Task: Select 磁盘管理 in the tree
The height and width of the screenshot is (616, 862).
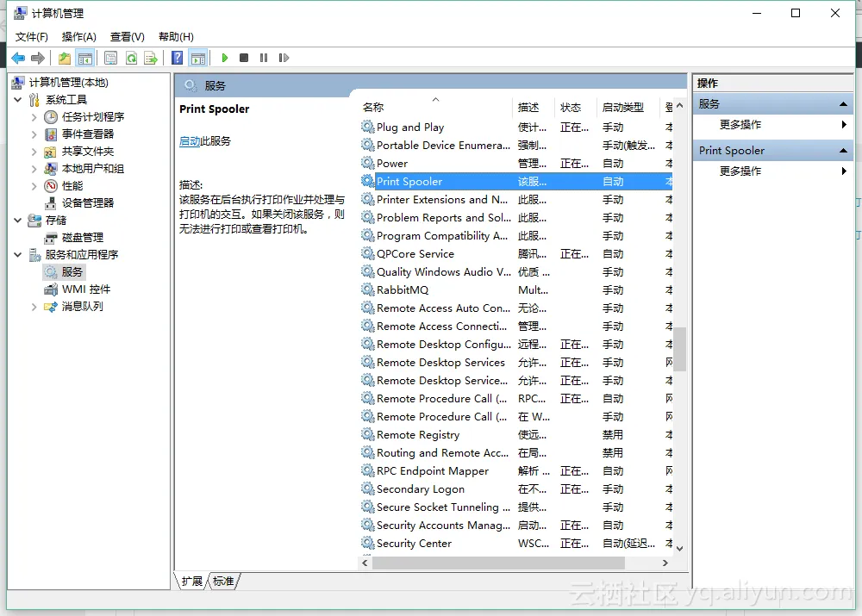Action: tap(82, 238)
